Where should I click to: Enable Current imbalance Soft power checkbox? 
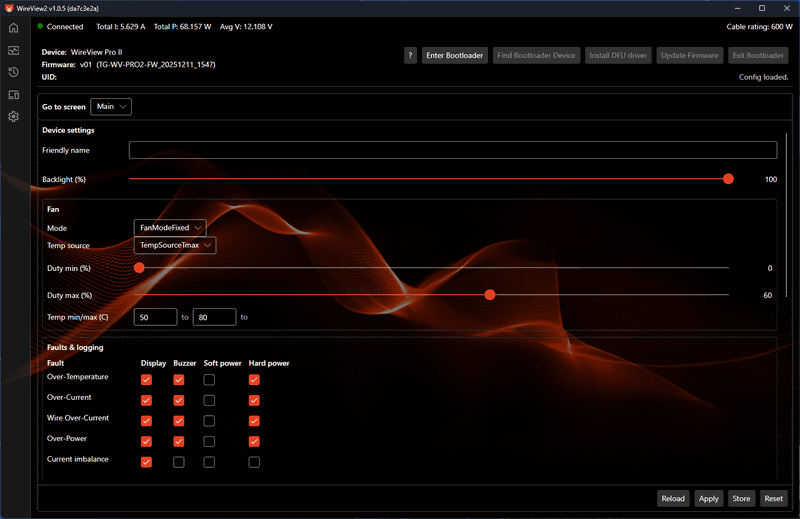pos(209,462)
